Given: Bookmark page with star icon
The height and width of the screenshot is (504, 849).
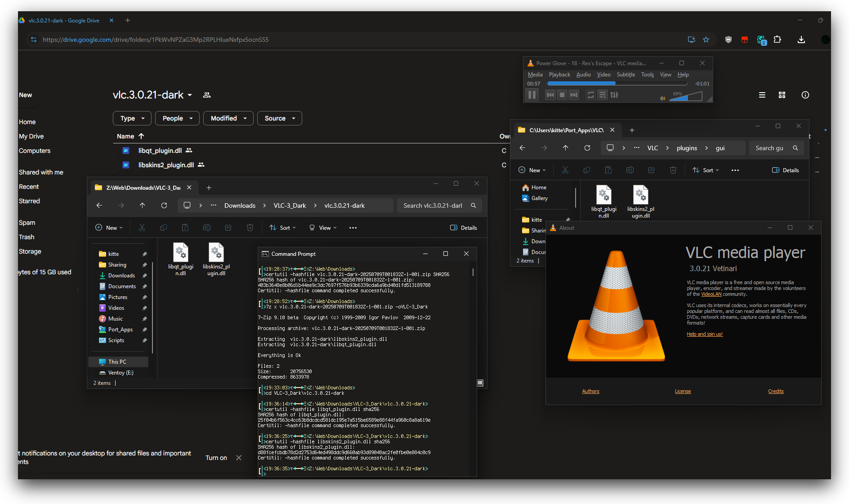Looking at the screenshot, I should (x=706, y=40).
